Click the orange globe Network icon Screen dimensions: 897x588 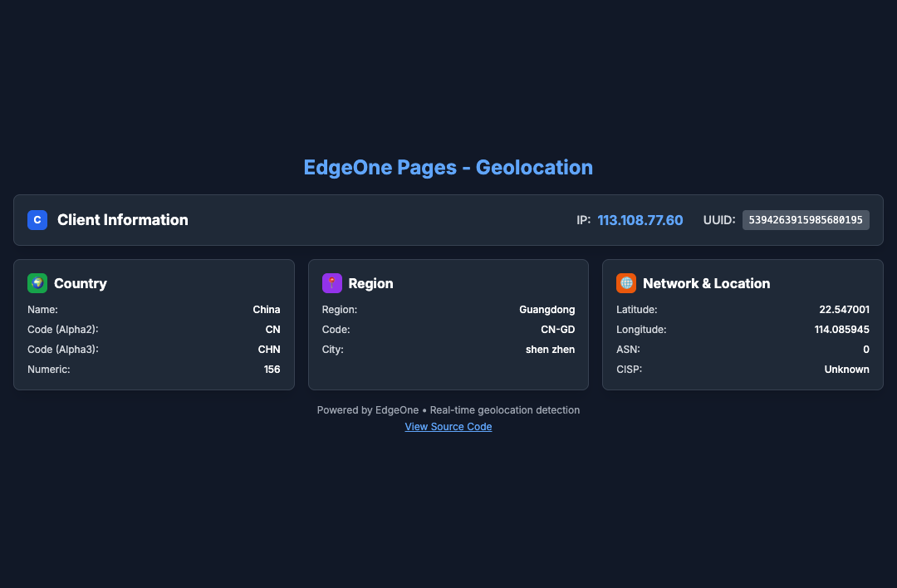[x=626, y=283]
